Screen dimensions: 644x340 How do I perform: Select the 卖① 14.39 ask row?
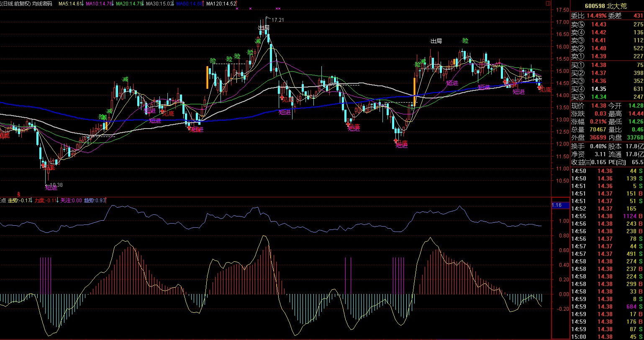pyautogui.click(x=607, y=56)
